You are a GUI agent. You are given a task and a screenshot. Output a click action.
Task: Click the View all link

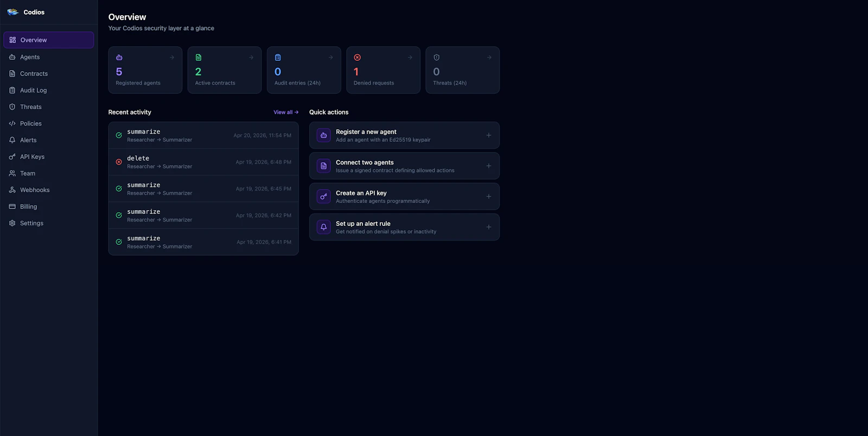tap(286, 112)
